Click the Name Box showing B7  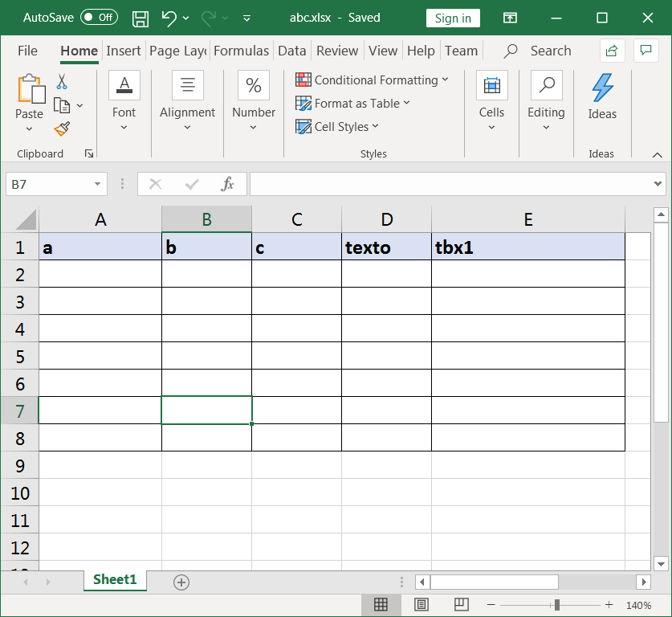tap(48, 184)
